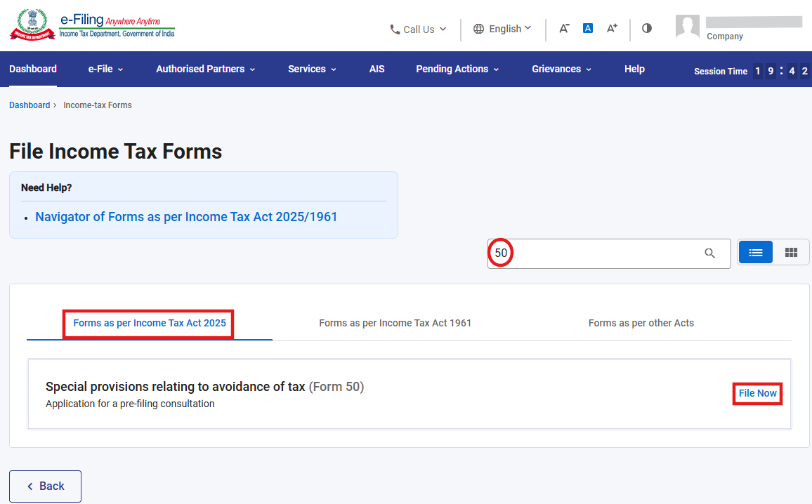This screenshot has width=812, height=504.
Task: Open the AIS menu item
Action: click(x=377, y=69)
